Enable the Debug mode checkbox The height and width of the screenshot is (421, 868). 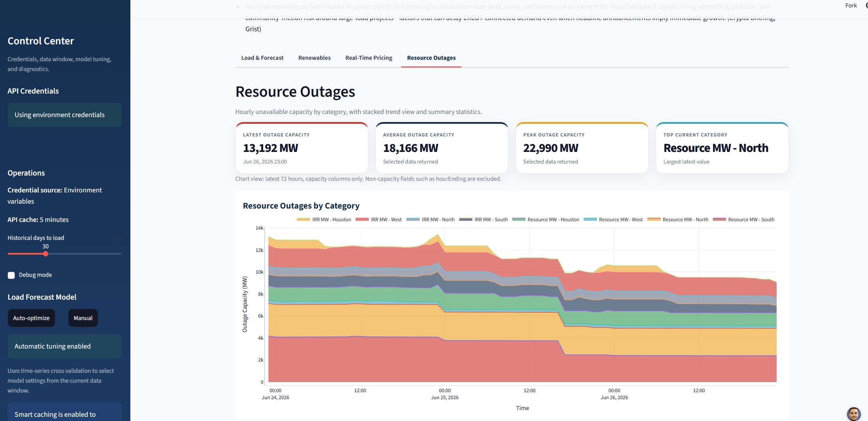(11, 275)
